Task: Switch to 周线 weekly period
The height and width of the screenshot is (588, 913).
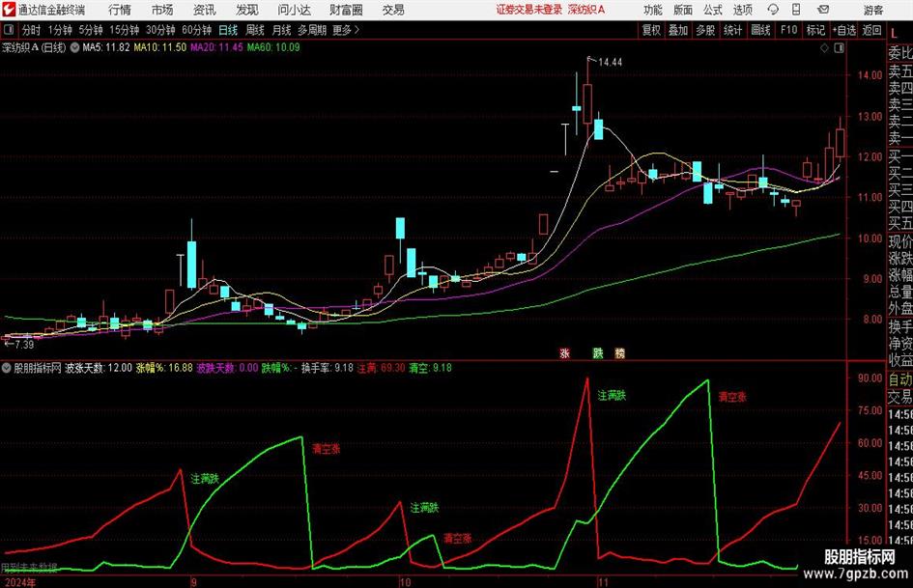Action: [254, 30]
